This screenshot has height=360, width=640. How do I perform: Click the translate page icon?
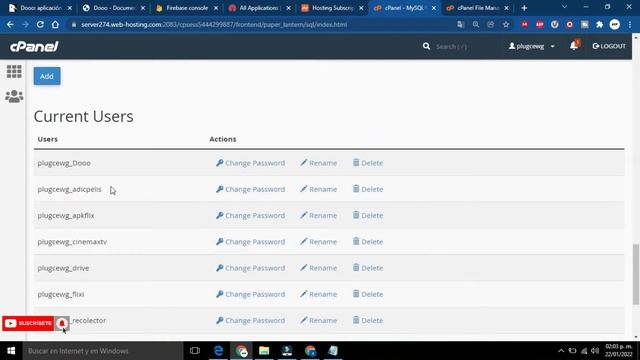461,24
